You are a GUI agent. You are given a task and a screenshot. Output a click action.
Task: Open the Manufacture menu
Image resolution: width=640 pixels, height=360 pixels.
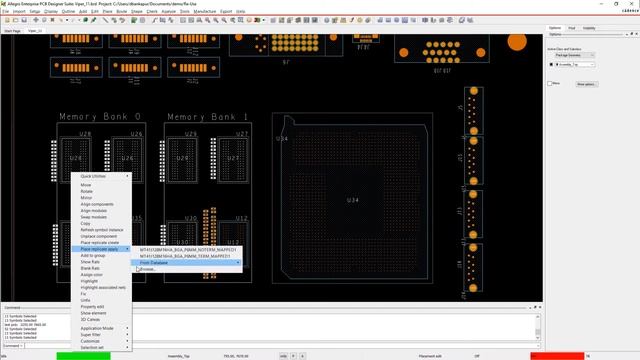click(x=204, y=11)
